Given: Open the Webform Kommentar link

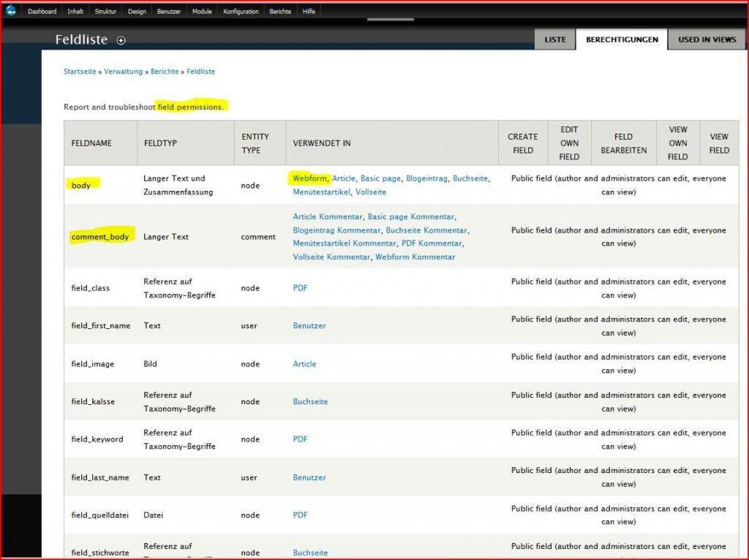Looking at the screenshot, I should click(x=415, y=257).
